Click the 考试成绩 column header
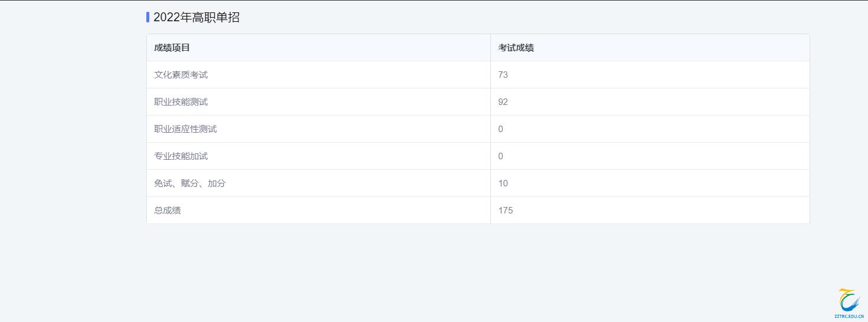Screen dimensions: 868x322 click(x=516, y=48)
